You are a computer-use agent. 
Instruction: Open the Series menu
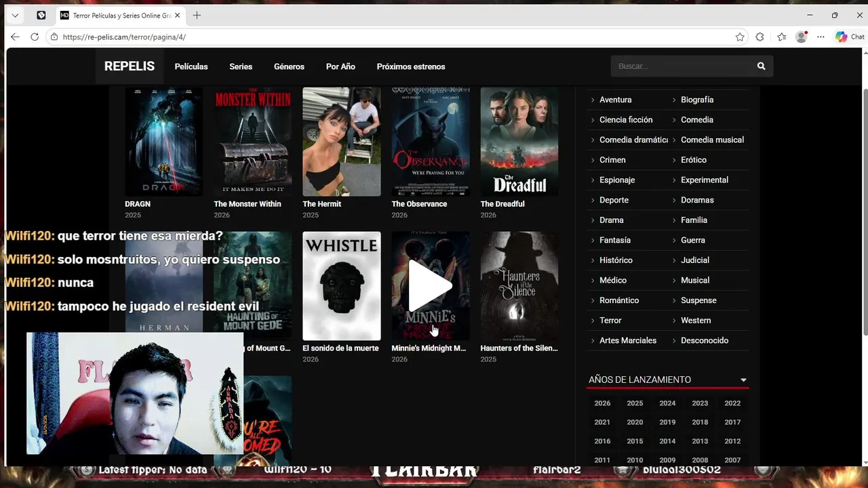point(241,66)
